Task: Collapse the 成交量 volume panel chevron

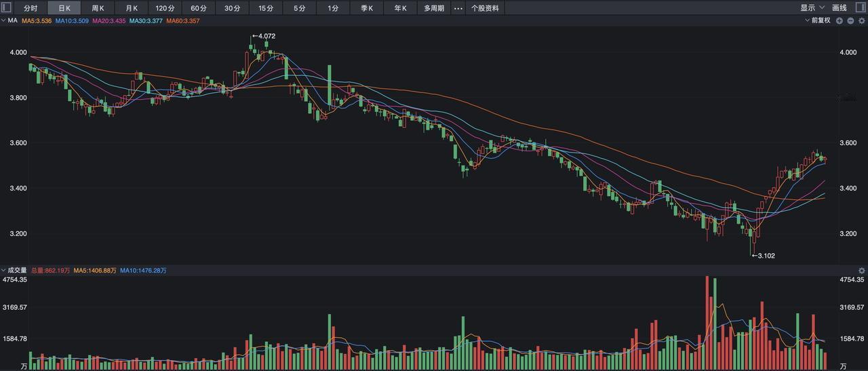Action: [x=3, y=271]
